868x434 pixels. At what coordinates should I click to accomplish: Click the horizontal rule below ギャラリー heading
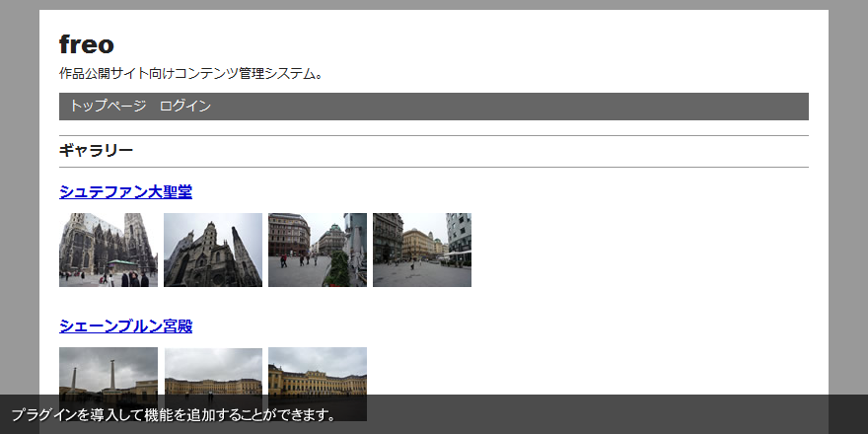click(434, 167)
